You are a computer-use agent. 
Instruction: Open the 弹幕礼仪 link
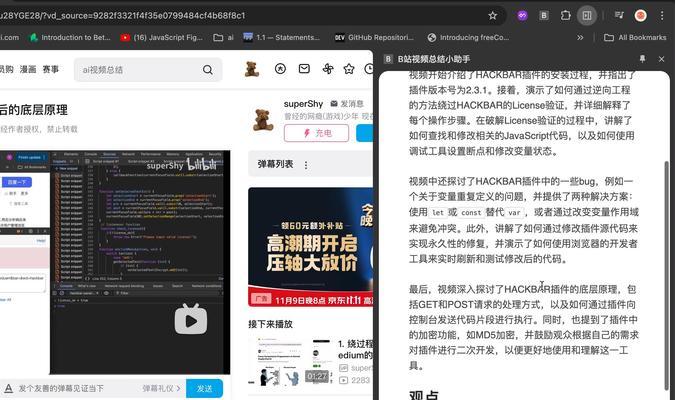click(161, 388)
